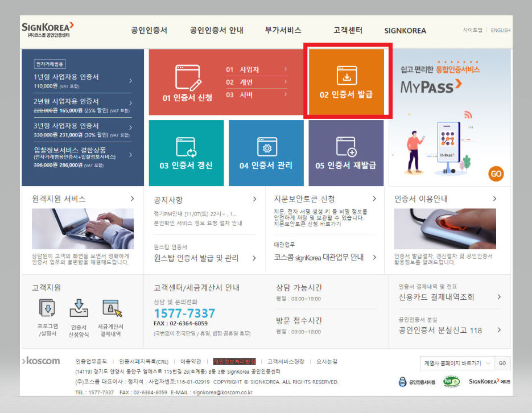Open the SIGNKOREA menu item
This screenshot has height=413, width=532.
tap(405, 31)
